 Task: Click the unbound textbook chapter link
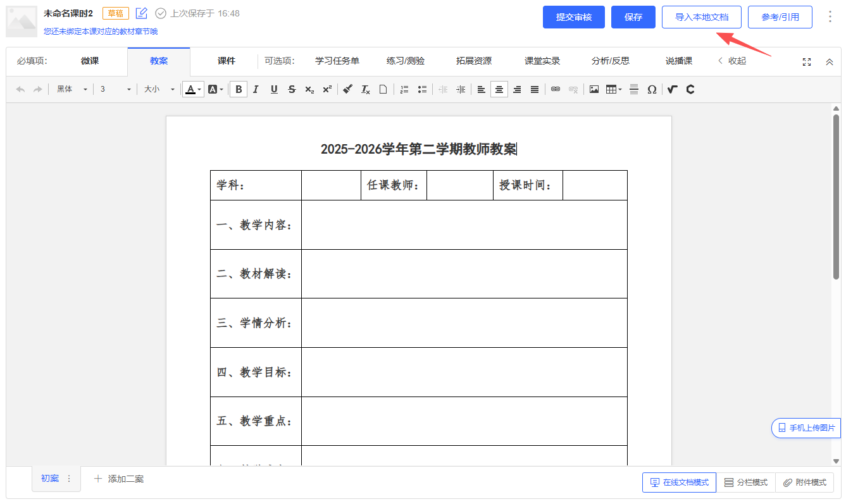[101, 31]
